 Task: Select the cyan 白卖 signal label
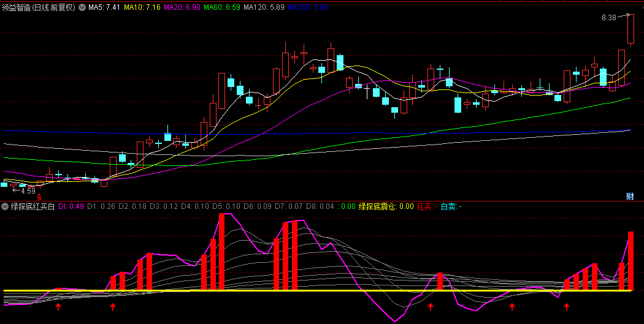point(451,206)
